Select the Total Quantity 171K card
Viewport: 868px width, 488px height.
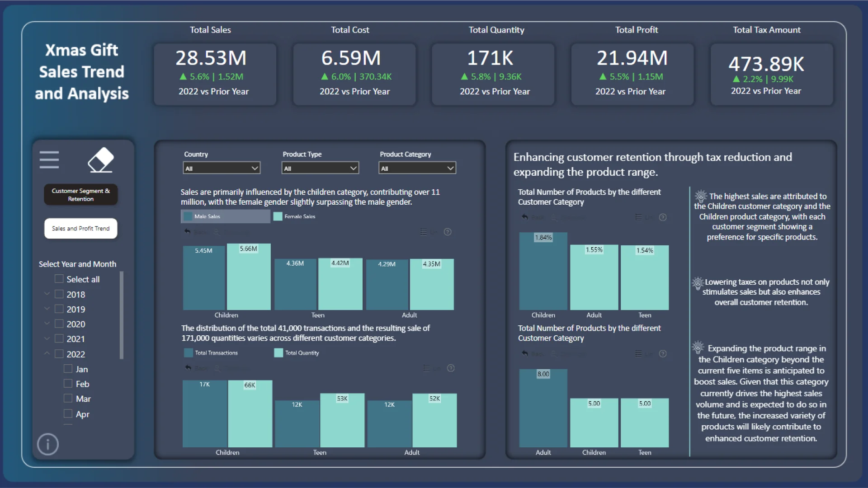[493, 75]
